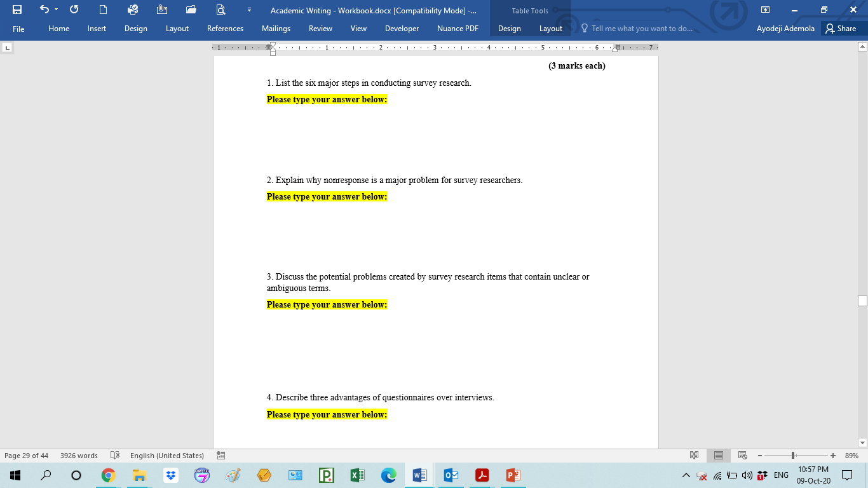Click the Share button
The image size is (868, 488).
pyautogui.click(x=842, y=29)
